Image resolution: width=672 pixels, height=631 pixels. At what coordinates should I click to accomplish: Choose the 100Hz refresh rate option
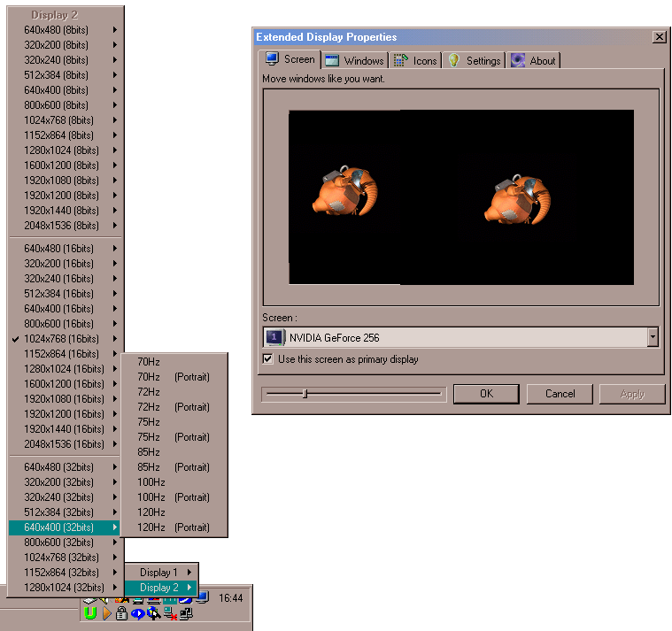click(151, 482)
